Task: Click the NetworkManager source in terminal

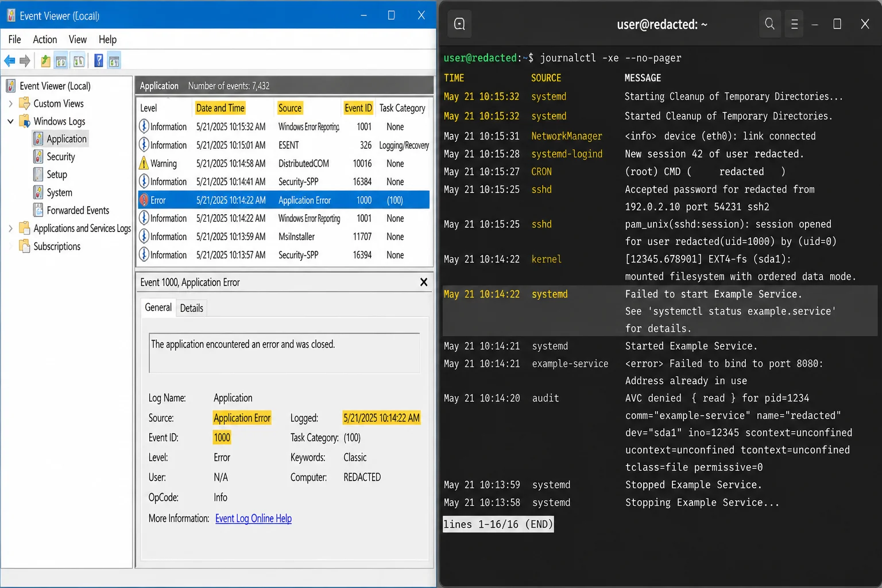Action: point(566,136)
